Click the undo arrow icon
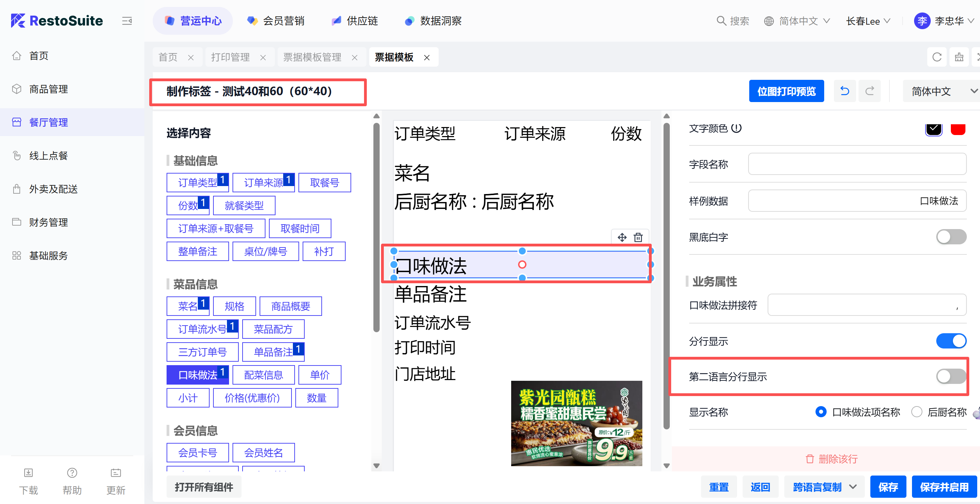This screenshot has width=980, height=504. 844,91
